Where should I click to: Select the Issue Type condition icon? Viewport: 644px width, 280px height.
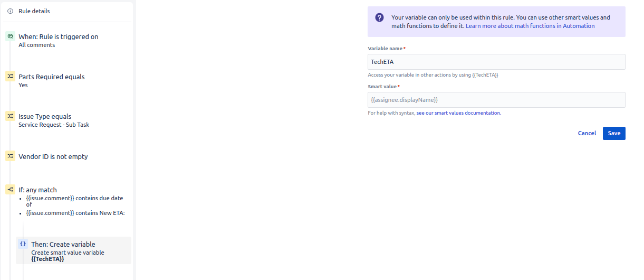tap(10, 116)
